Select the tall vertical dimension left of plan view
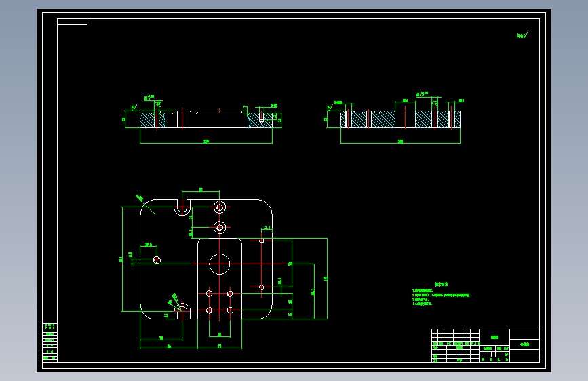Viewport: 588px width, 381px height. point(121,259)
